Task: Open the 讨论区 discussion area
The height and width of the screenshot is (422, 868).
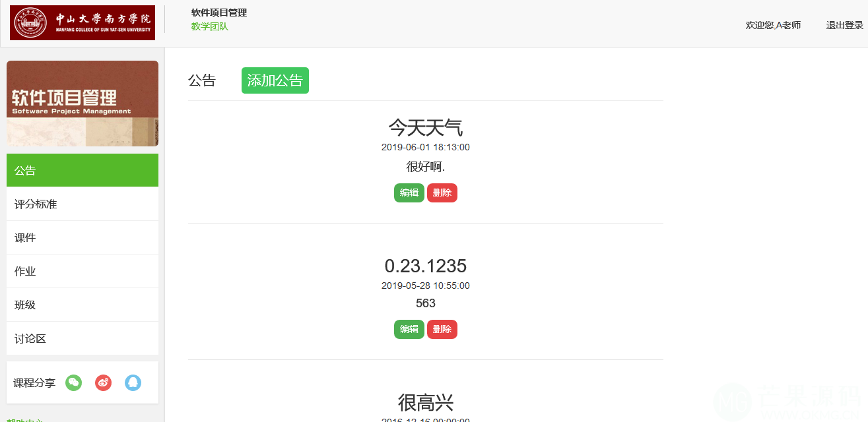Action: pyautogui.click(x=83, y=339)
